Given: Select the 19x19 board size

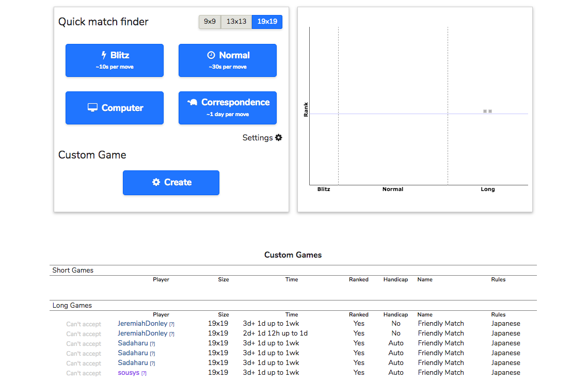Looking at the screenshot, I should (267, 22).
